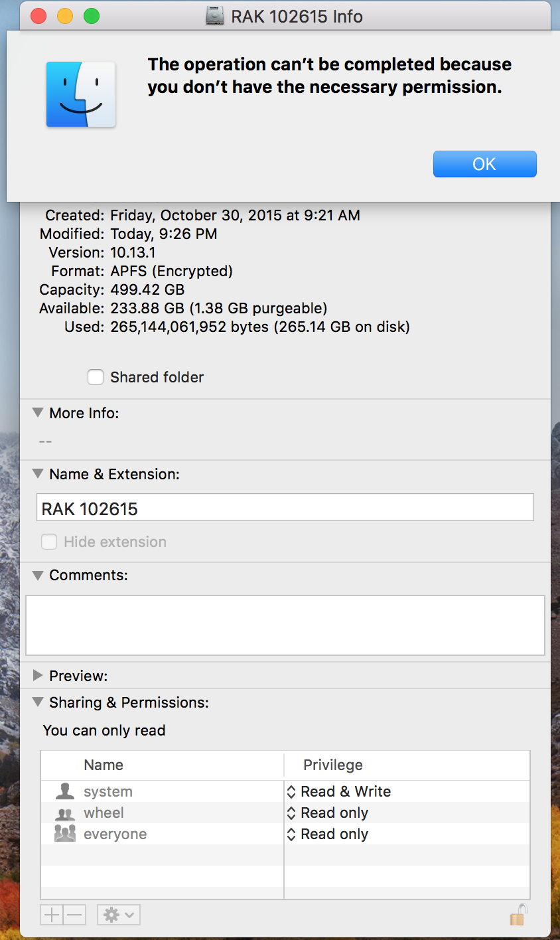
Task: Click the wheel group icon
Action: click(x=65, y=813)
